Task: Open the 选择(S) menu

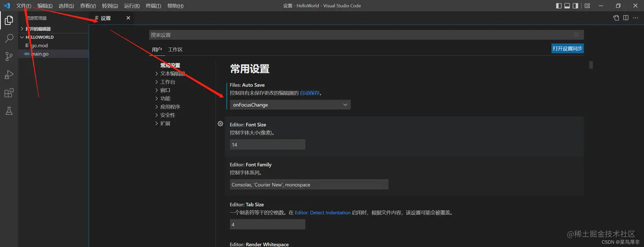Action: point(66,6)
